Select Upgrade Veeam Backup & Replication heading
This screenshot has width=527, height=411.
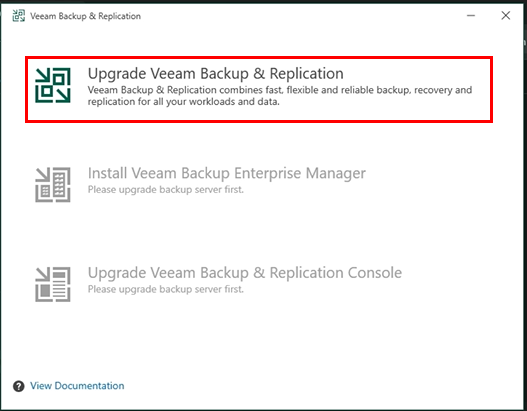[215, 74]
